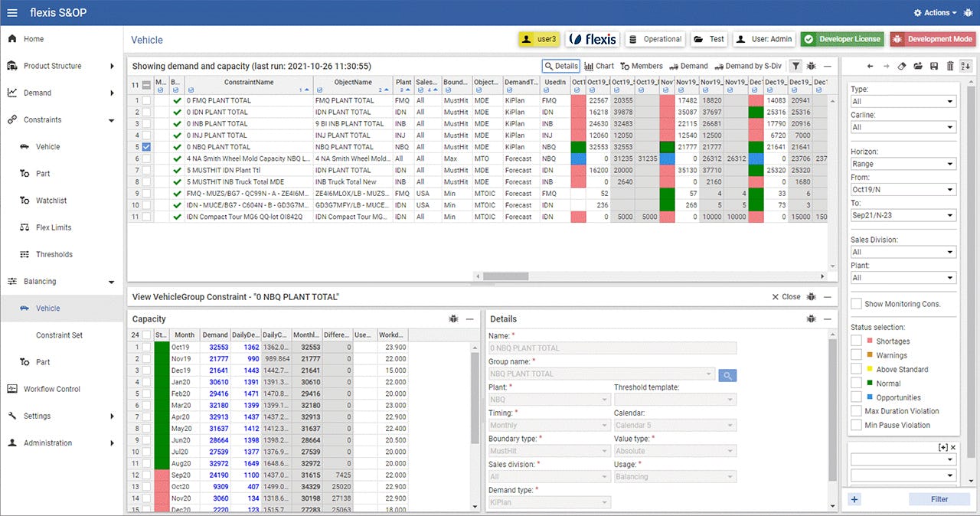980x516 pixels.
Task: Click the Name input field
Action: pyautogui.click(x=612, y=348)
